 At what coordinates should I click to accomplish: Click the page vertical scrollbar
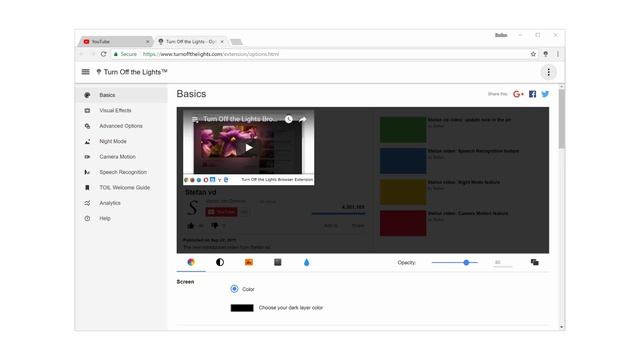(x=562, y=119)
